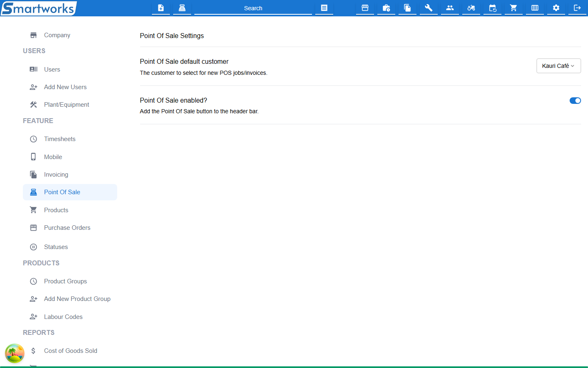Click the palm tree island avatar icon
588x368 pixels.
[15, 353]
